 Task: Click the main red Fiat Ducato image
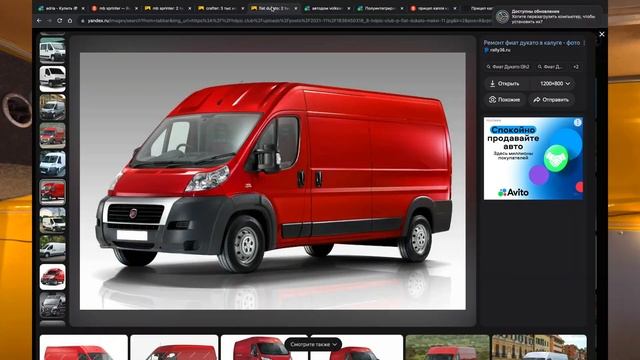(273, 181)
